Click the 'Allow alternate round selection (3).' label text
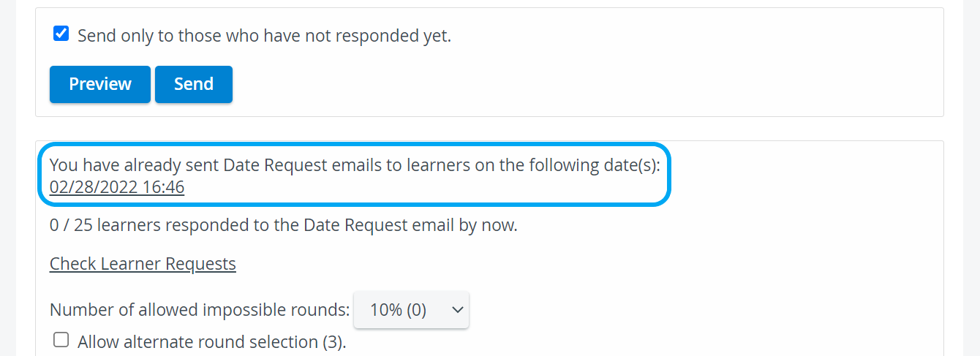 [x=212, y=341]
